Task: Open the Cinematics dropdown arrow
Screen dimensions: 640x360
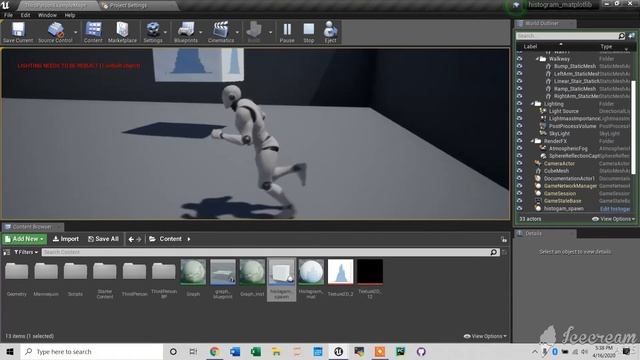Action: (237, 32)
